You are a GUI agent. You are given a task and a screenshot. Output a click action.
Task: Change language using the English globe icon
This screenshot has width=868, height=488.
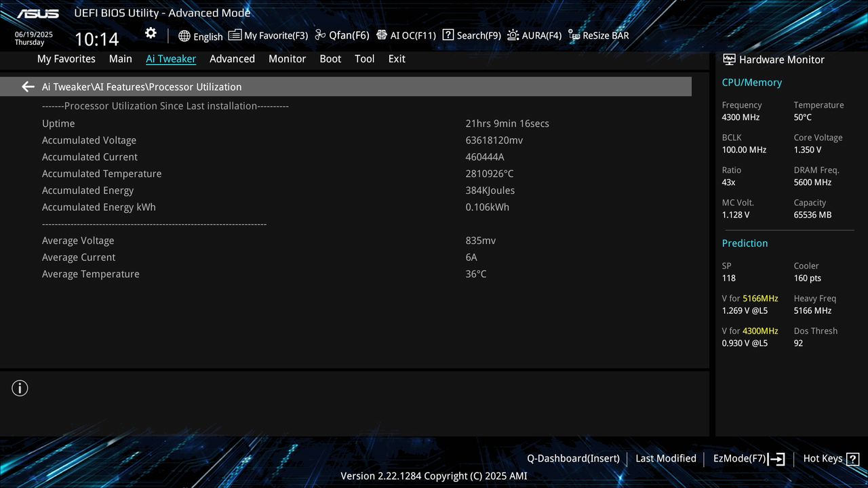pyautogui.click(x=201, y=35)
